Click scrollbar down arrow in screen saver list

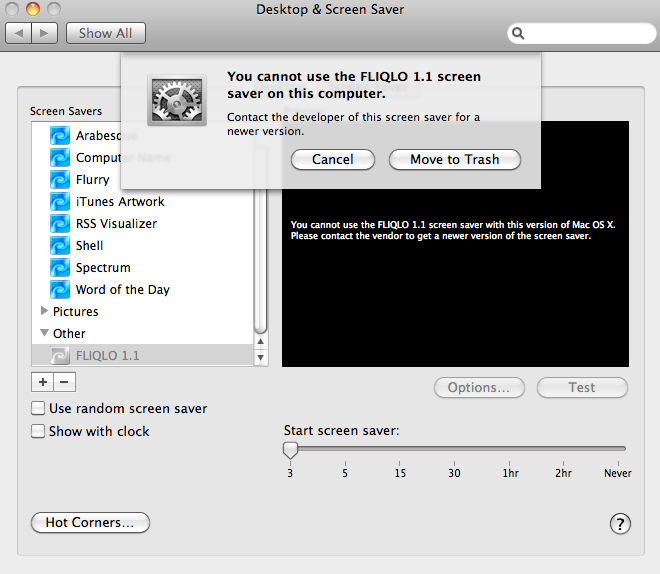[x=261, y=357]
